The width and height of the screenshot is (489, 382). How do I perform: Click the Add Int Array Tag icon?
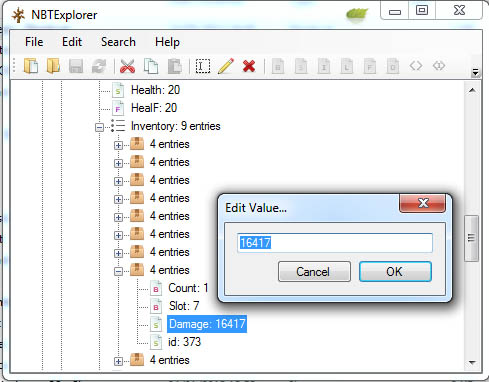pos(439,66)
